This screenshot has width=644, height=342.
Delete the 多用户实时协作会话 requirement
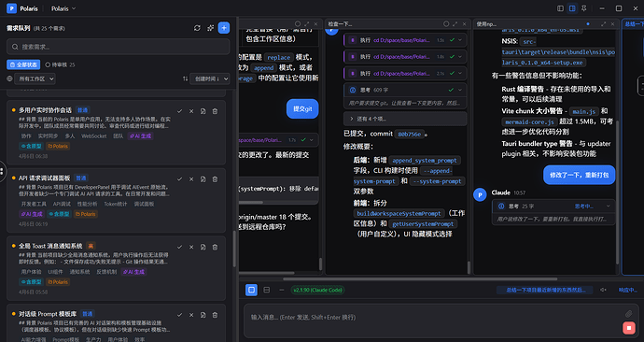[x=215, y=111]
